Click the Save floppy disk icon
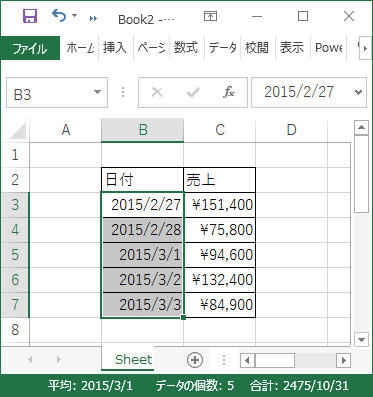 (30, 16)
